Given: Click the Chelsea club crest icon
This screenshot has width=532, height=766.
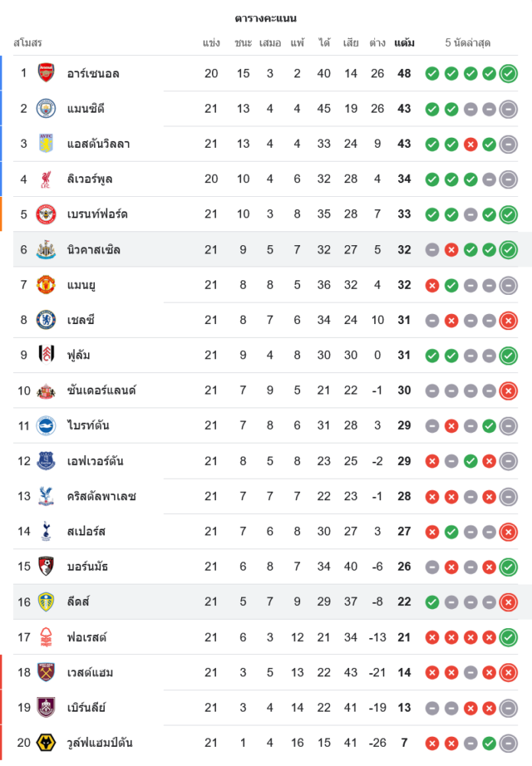Looking at the screenshot, I should 47,320.
